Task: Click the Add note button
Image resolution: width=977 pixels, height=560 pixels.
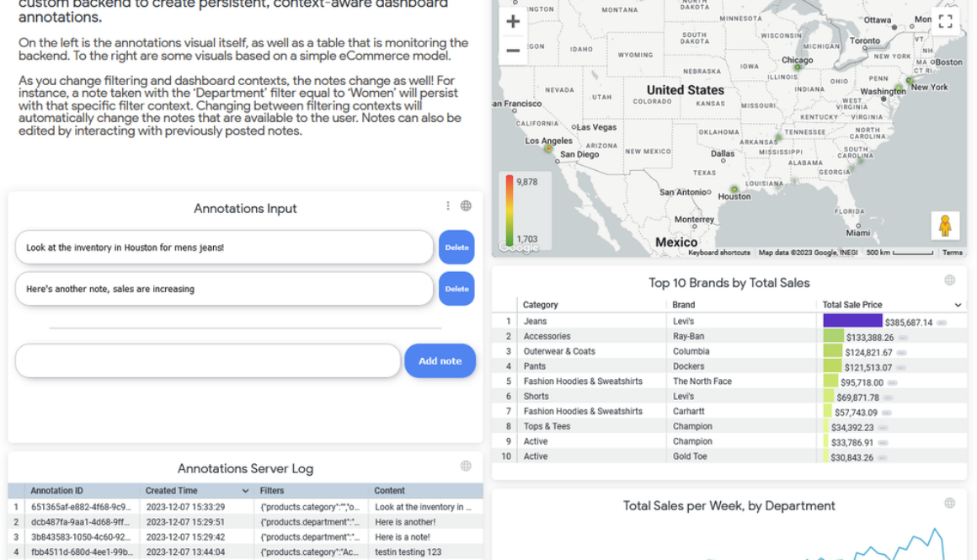Action: click(440, 360)
